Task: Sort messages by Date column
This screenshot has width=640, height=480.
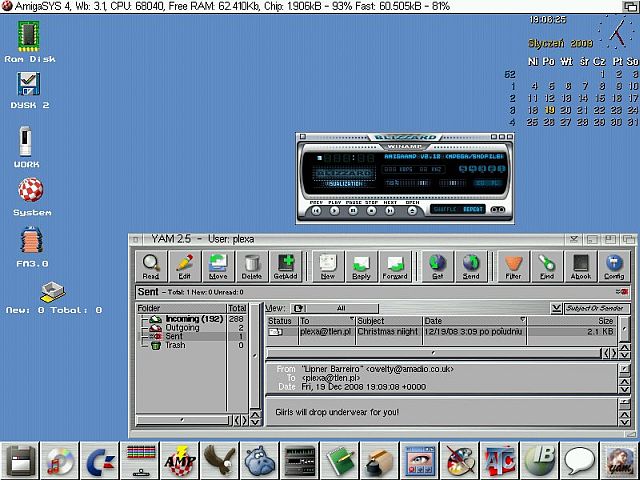Action: pyautogui.click(x=475, y=321)
